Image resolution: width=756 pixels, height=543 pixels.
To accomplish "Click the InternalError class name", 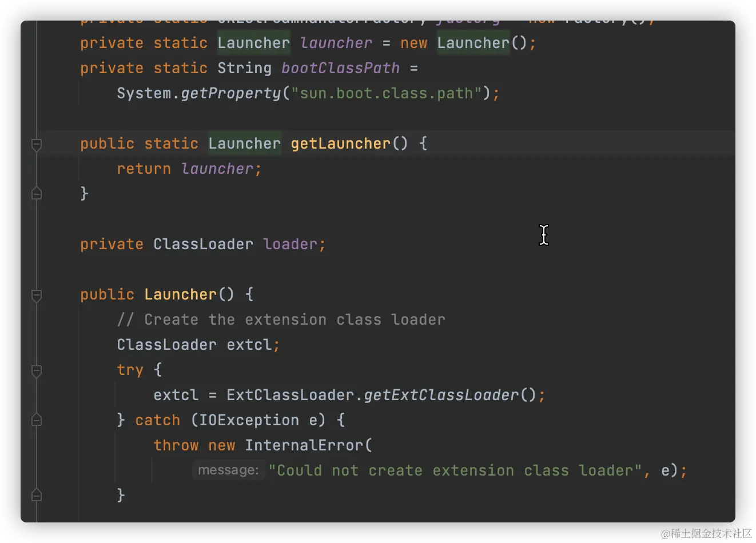I will 304,445.
